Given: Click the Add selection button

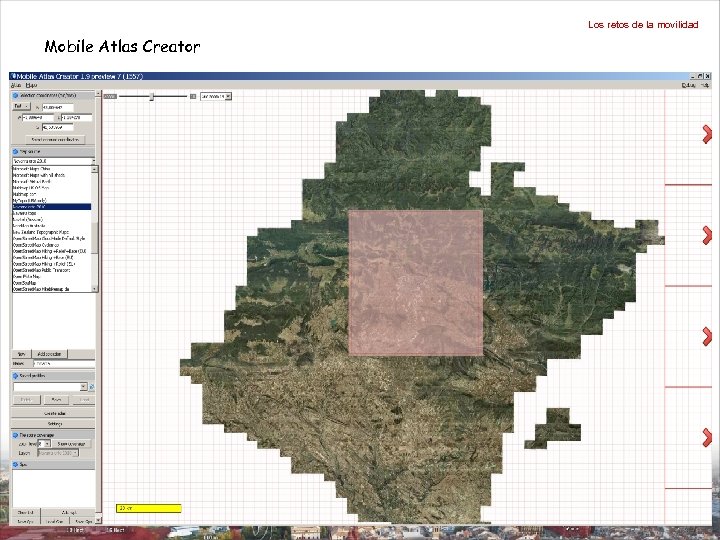Looking at the screenshot, I should pyautogui.click(x=50, y=354).
